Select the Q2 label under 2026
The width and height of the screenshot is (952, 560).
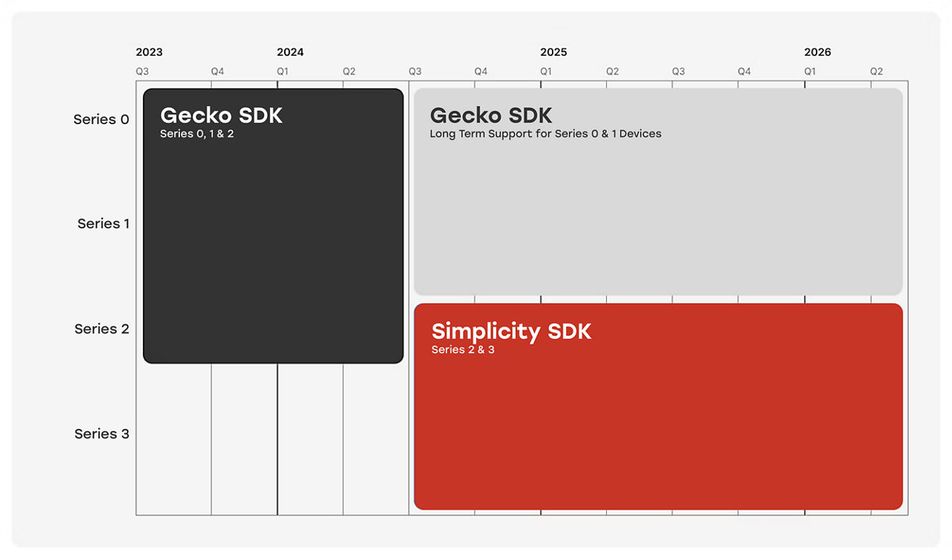pos(877,71)
